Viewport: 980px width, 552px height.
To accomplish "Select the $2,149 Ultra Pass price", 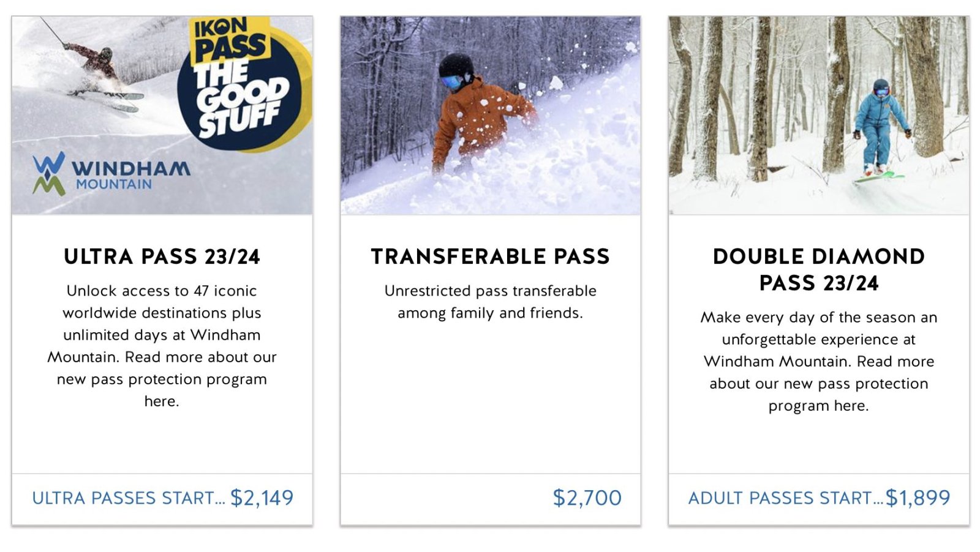I will tap(262, 498).
